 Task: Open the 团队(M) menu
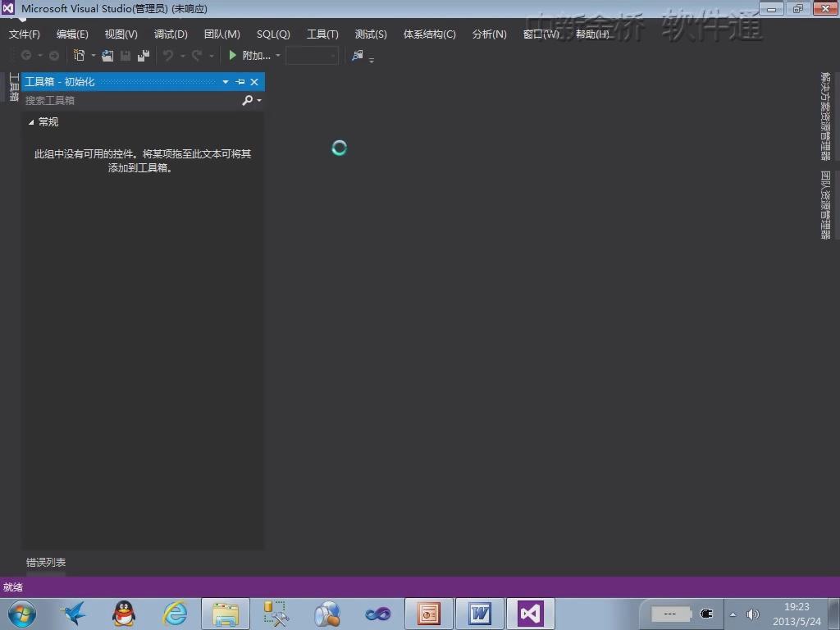[221, 34]
